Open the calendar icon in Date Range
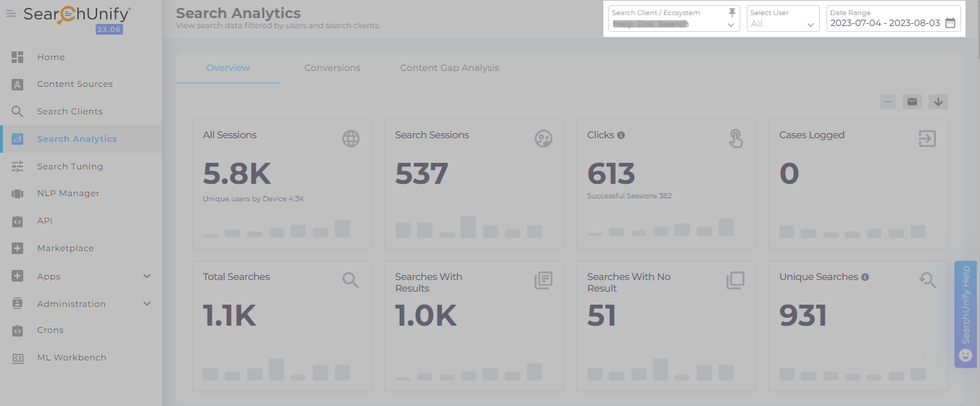 coord(950,23)
